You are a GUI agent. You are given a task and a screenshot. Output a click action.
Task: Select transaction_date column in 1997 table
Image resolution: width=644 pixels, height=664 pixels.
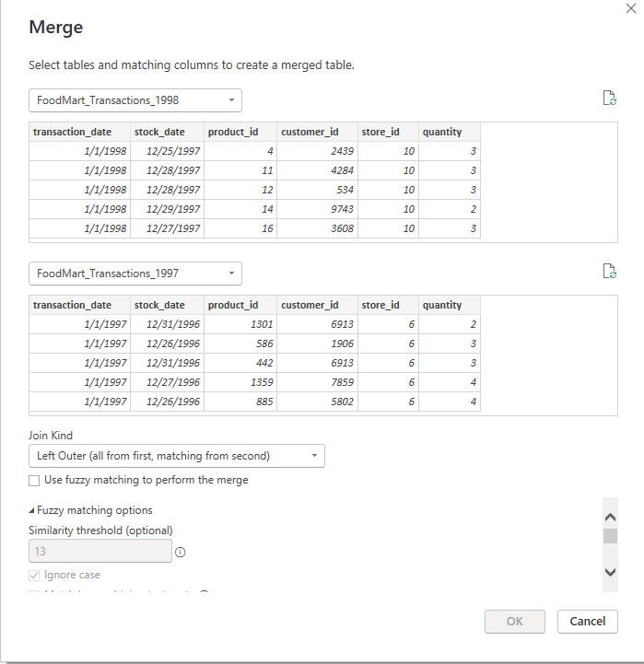pos(79,306)
